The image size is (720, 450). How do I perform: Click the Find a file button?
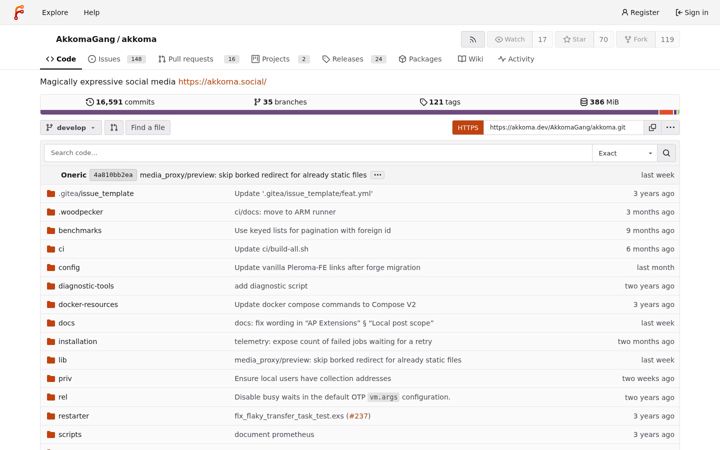click(147, 128)
